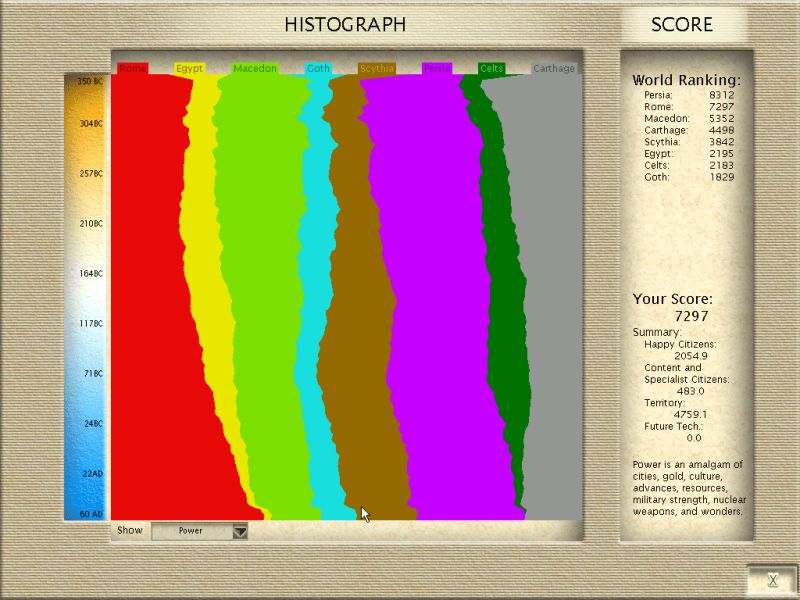The height and width of the screenshot is (600, 800).
Task: Select the Scythia legend label
Action: [377, 69]
